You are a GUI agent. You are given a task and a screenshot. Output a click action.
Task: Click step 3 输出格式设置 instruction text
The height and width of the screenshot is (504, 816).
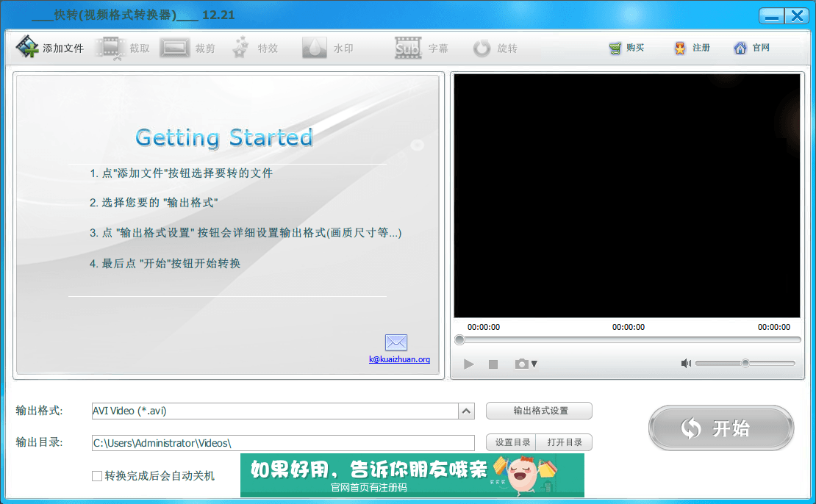click(x=245, y=232)
